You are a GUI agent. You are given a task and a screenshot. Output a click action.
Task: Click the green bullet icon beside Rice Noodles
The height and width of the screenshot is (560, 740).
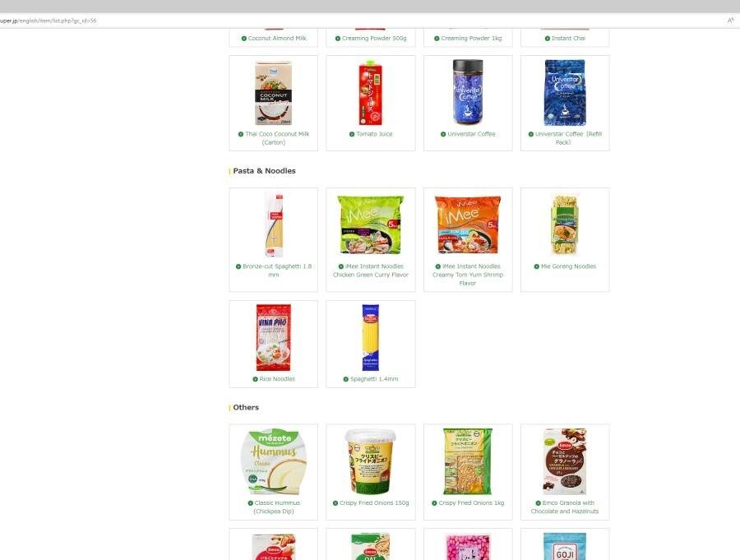pos(256,379)
